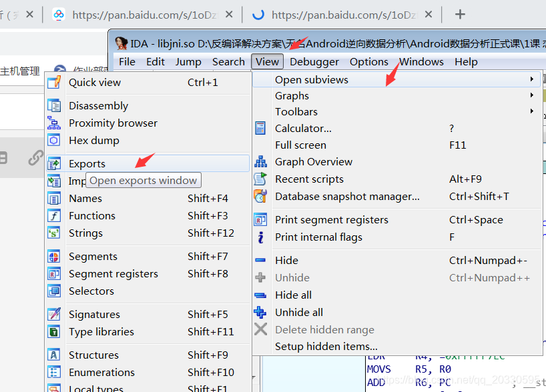Viewport: 546px width, 392px height.
Task: Select Graph Overview menu entry
Action: (x=397, y=162)
